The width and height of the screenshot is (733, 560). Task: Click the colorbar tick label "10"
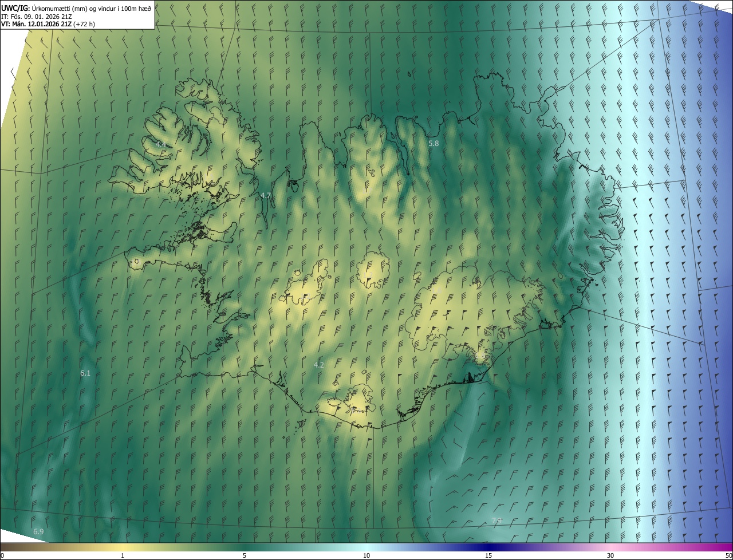366,555
